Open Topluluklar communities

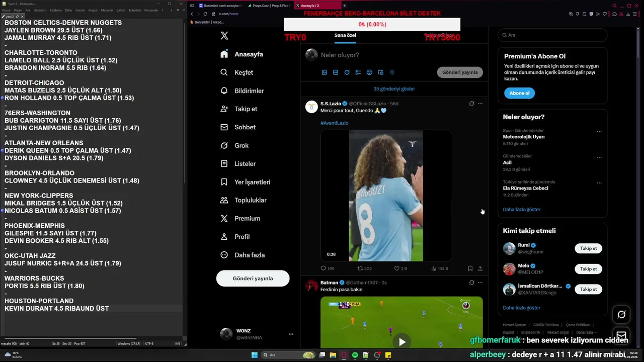pos(244,200)
